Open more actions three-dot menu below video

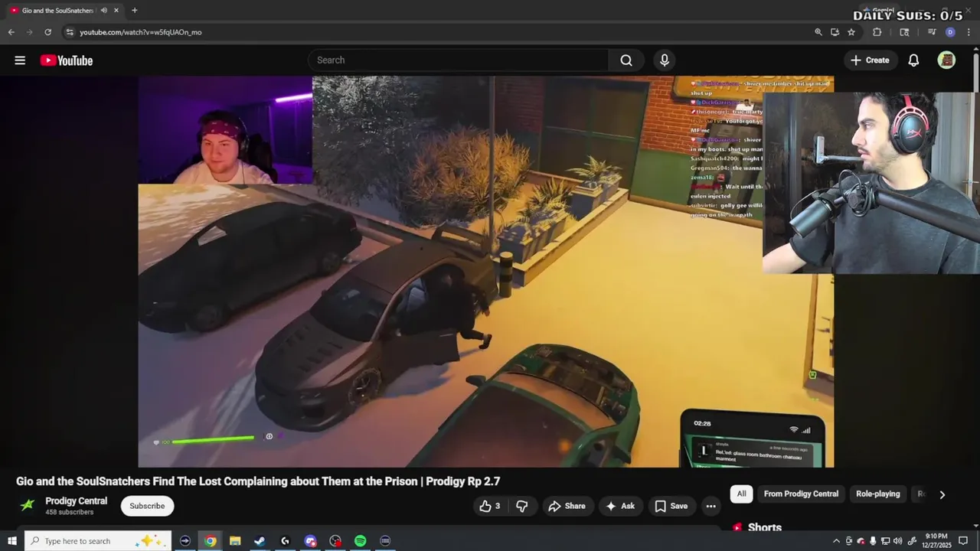click(x=710, y=506)
